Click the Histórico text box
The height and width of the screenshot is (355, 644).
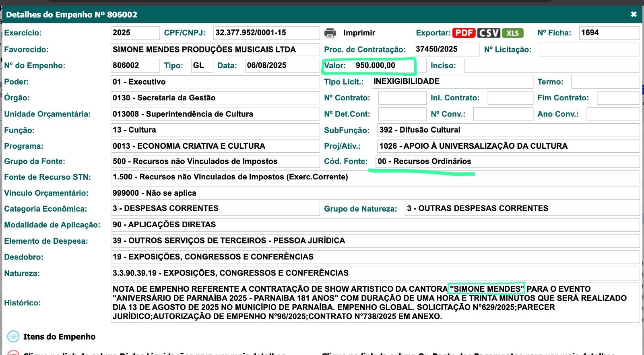tap(375, 303)
